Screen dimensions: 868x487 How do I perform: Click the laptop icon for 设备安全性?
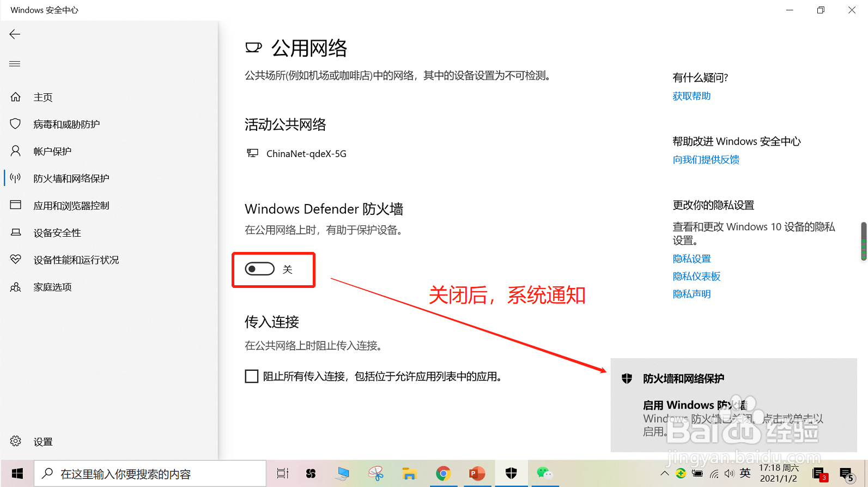[15, 232]
